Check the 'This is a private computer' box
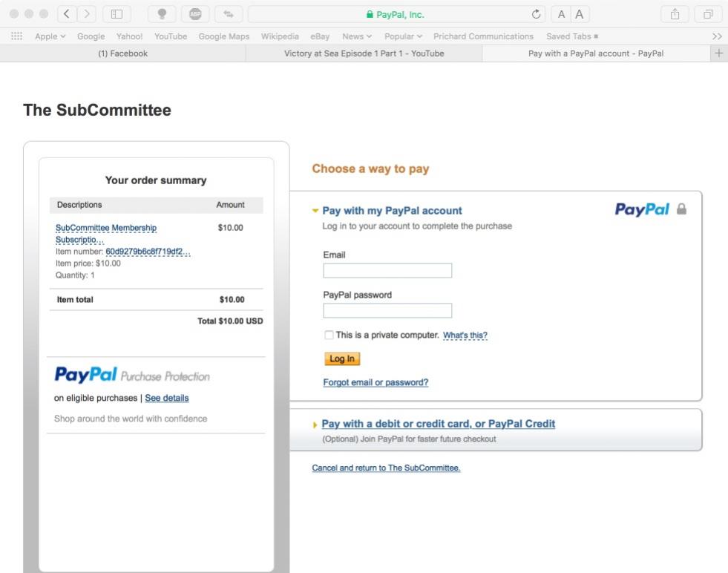This screenshot has width=728, height=573. click(329, 335)
